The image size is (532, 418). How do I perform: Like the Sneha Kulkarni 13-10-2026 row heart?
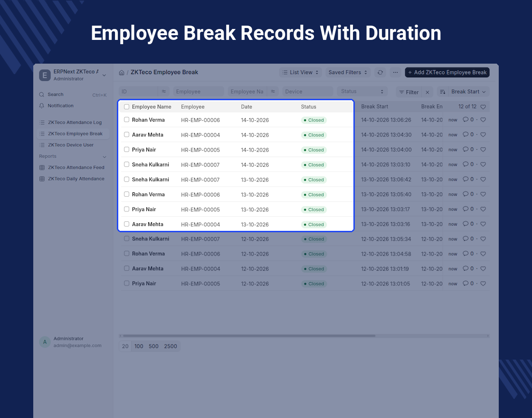tap(483, 180)
